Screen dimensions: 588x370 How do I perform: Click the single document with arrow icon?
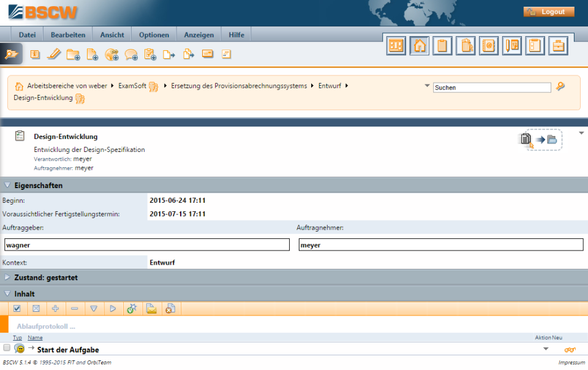click(x=169, y=55)
